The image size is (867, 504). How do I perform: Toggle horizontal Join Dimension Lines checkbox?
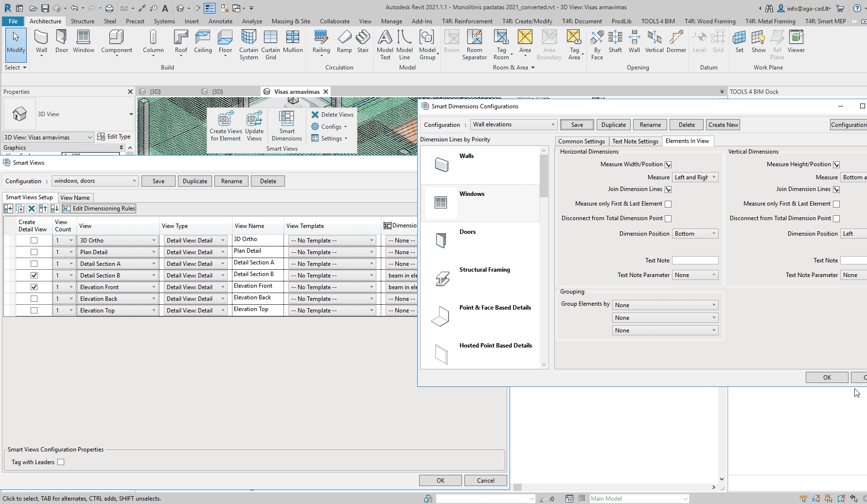coord(668,190)
